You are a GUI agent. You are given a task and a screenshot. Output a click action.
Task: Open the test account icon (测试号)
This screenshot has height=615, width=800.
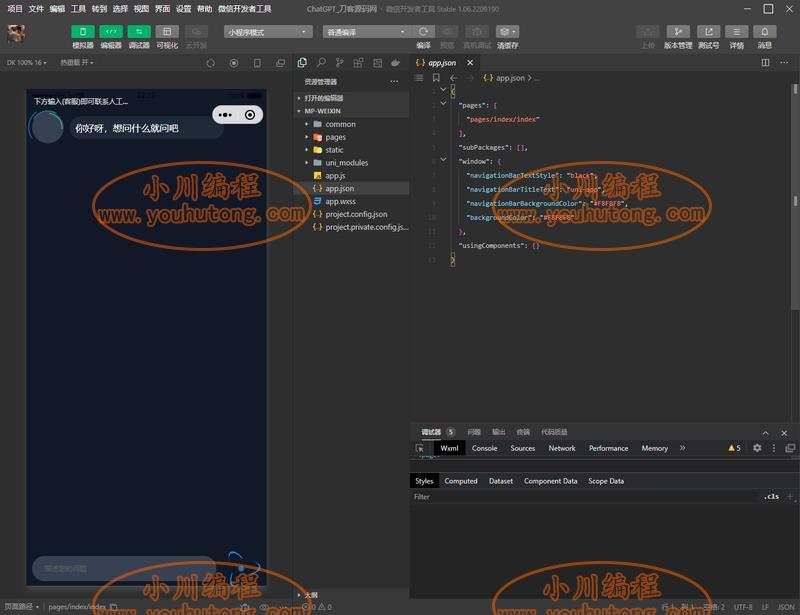[709, 32]
